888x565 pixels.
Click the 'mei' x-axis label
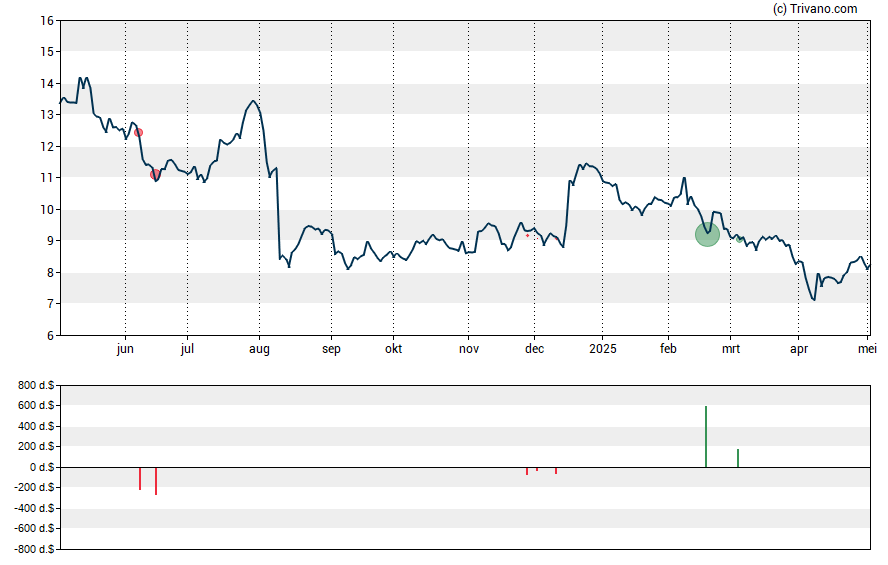coord(867,349)
